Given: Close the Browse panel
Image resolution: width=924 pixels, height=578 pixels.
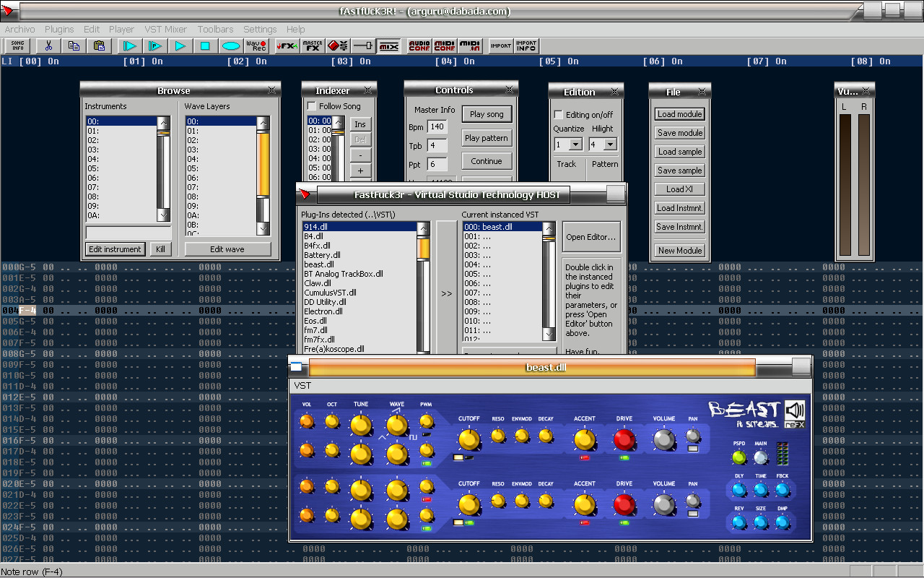Looking at the screenshot, I should pyautogui.click(x=271, y=90).
